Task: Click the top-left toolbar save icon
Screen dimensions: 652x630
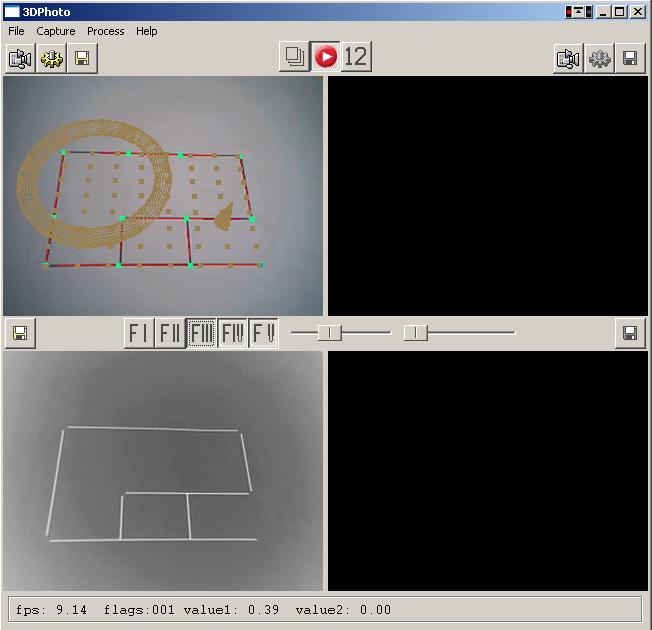Action: [x=82, y=59]
